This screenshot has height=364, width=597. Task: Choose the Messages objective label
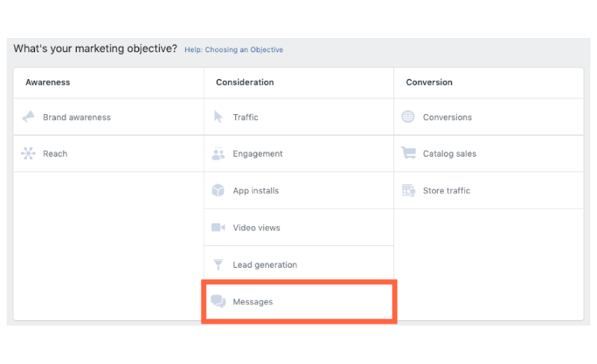(253, 302)
